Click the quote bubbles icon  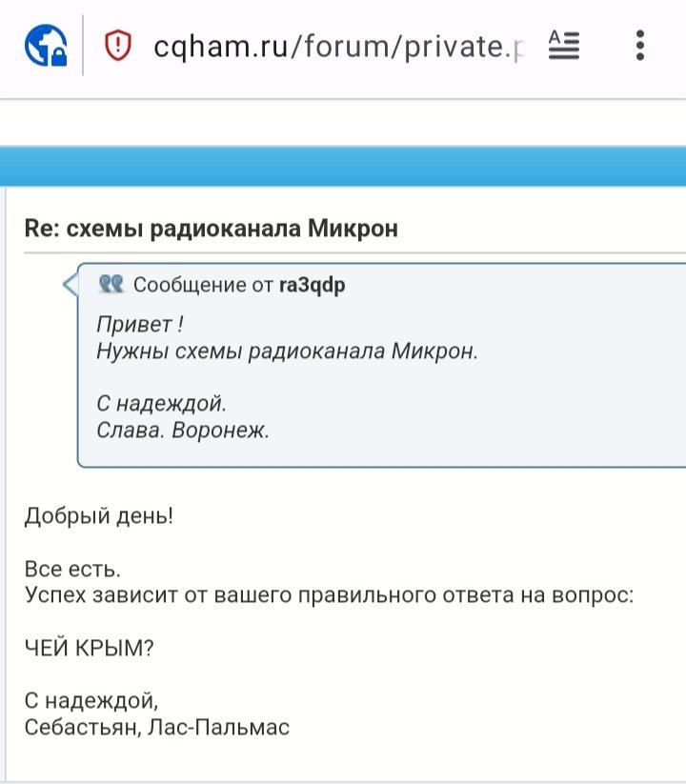tap(111, 284)
